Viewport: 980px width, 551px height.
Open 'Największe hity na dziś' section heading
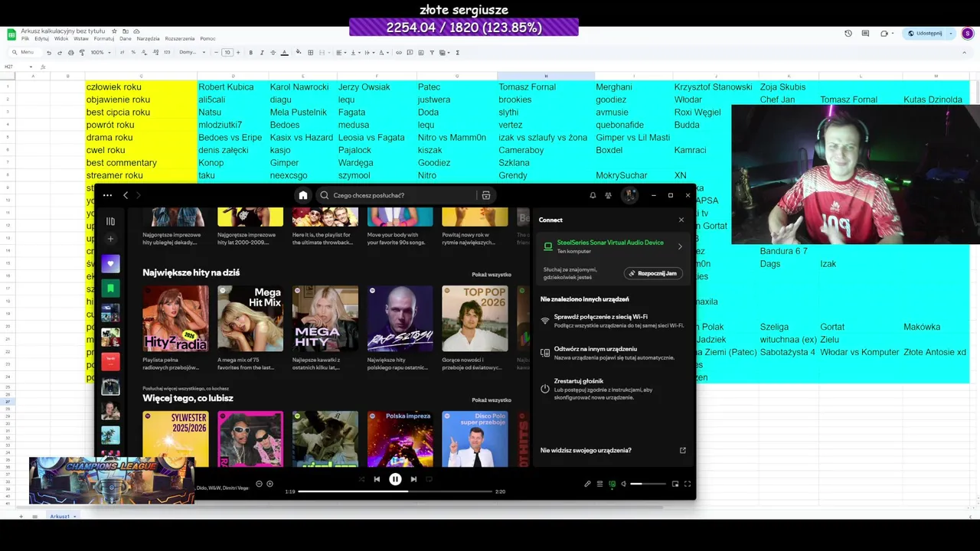(191, 272)
